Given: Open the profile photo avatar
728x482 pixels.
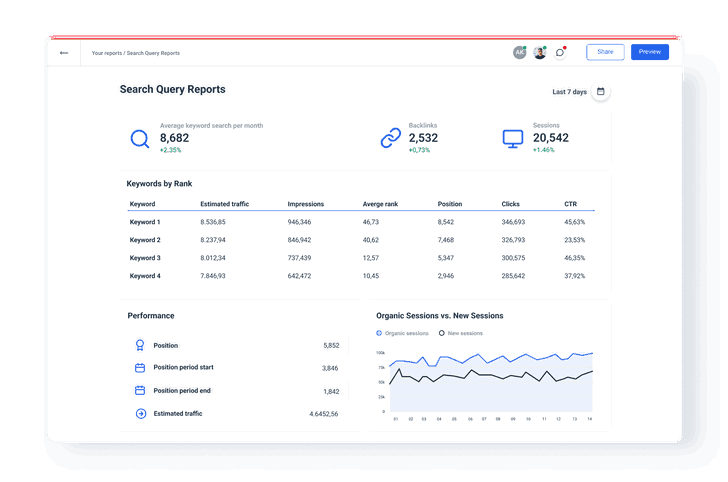Looking at the screenshot, I should click(540, 52).
